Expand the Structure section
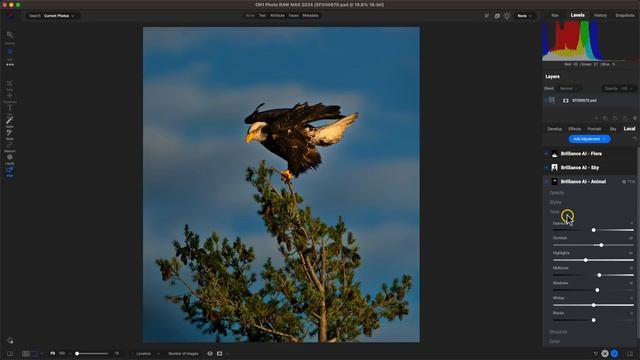This screenshot has width=640, height=360. (558, 332)
